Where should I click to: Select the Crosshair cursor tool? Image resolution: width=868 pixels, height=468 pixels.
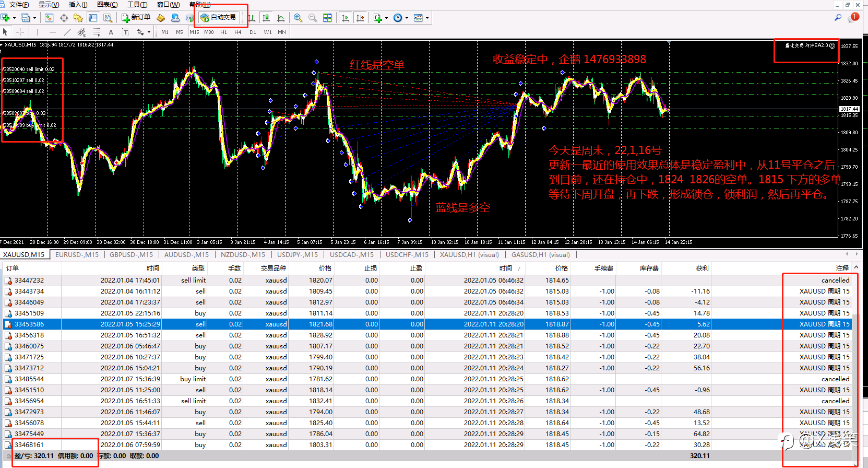pyautogui.click(x=20, y=32)
